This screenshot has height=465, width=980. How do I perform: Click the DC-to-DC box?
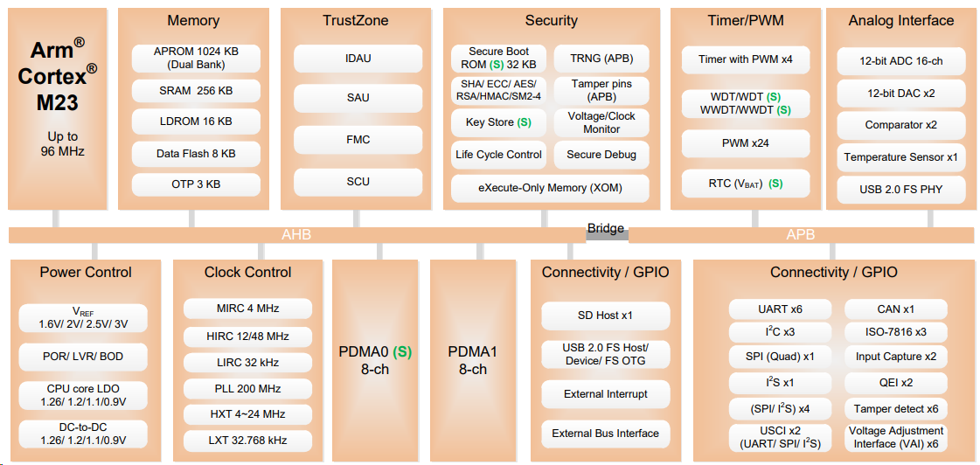[83, 434]
